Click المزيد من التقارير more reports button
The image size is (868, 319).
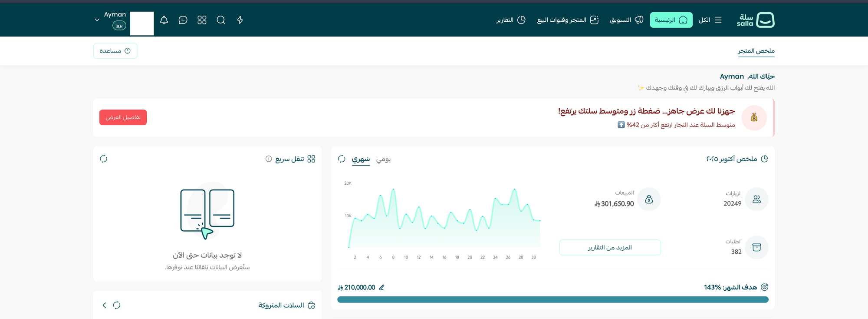pyautogui.click(x=610, y=247)
